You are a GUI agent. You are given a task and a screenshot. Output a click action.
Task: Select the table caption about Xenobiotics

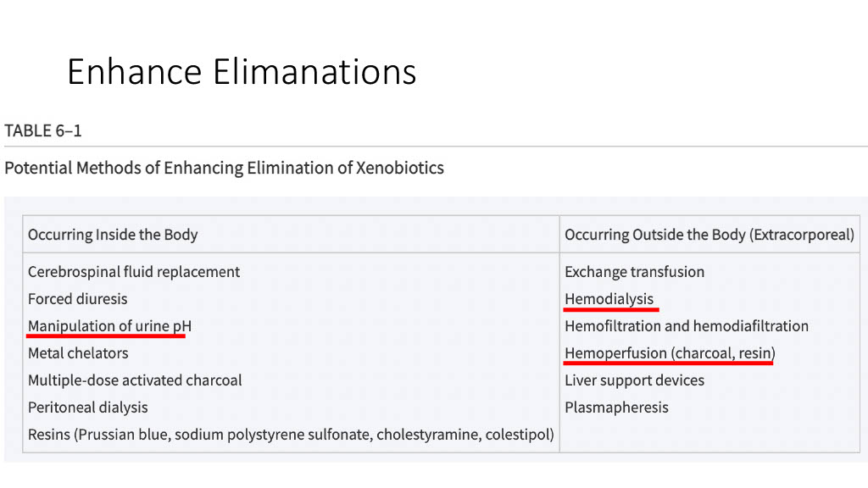224,168
